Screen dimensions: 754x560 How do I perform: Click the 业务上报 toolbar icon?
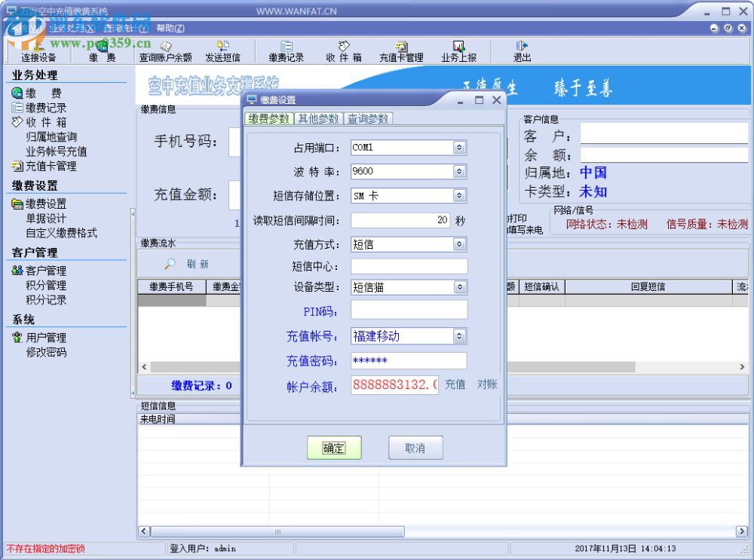tap(459, 51)
